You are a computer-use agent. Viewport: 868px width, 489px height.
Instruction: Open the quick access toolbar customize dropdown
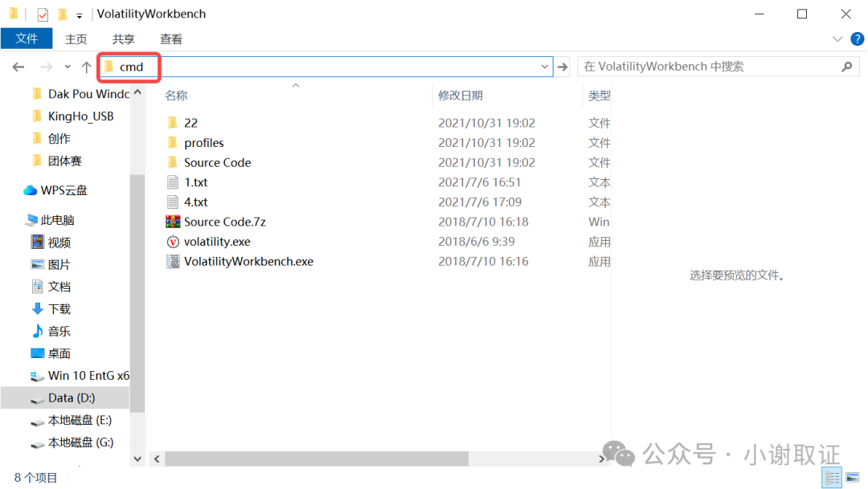[79, 15]
